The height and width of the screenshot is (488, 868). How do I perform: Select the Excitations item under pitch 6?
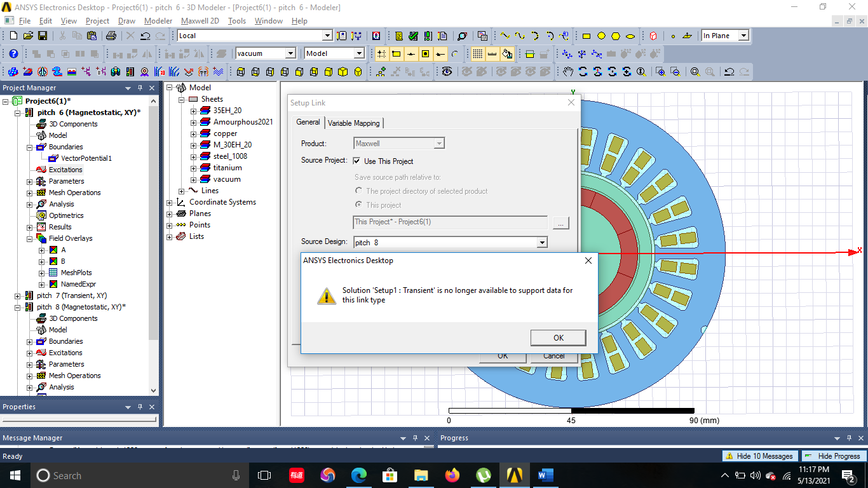[65, 170]
